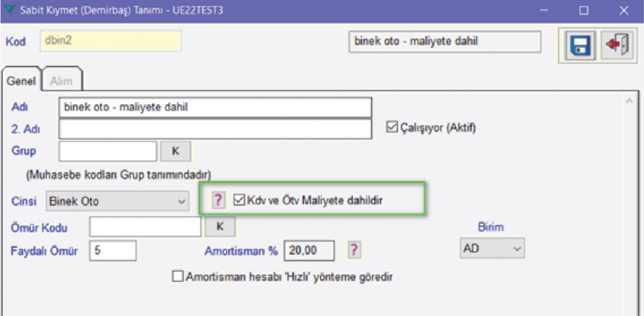Image resolution: width=644 pixels, height=316 pixels.
Task: Enable Amortisman hesabı 'Hızlı' yönteme göredir
Action: (x=178, y=277)
